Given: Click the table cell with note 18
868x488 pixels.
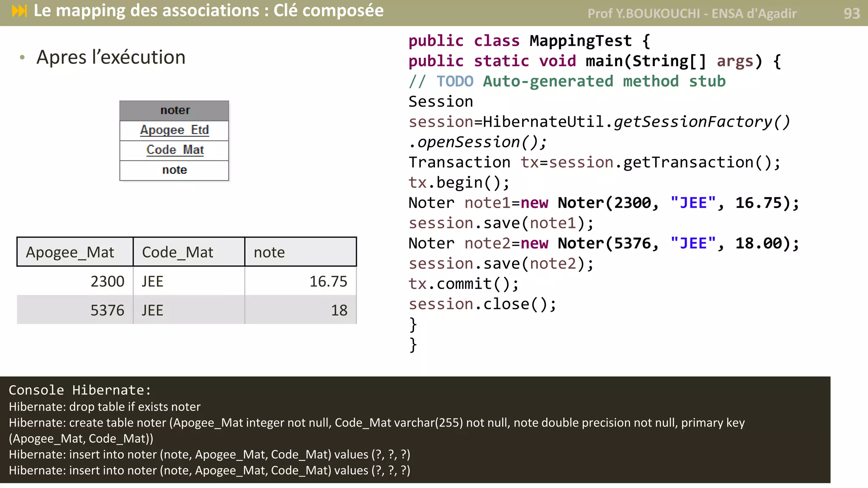Looking at the screenshot, I should click(x=300, y=310).
